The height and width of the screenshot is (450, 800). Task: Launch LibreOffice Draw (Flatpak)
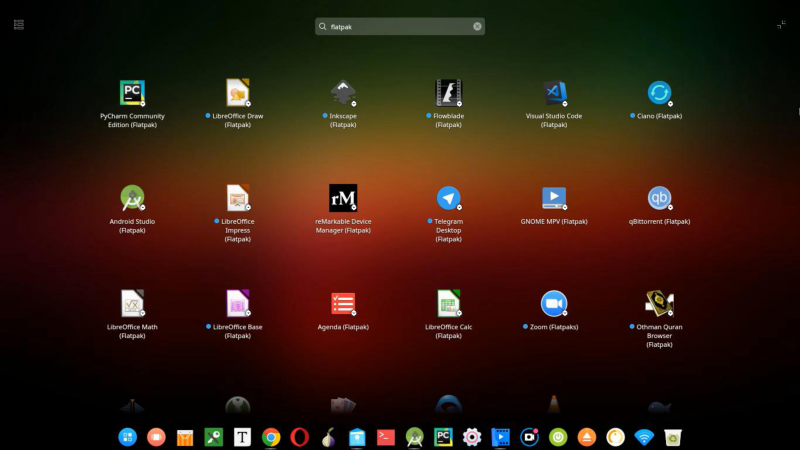(x=238, y=93)
